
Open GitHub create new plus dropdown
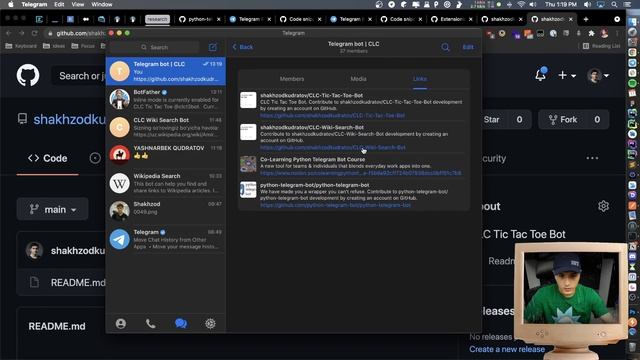click(x=567, y=76)
